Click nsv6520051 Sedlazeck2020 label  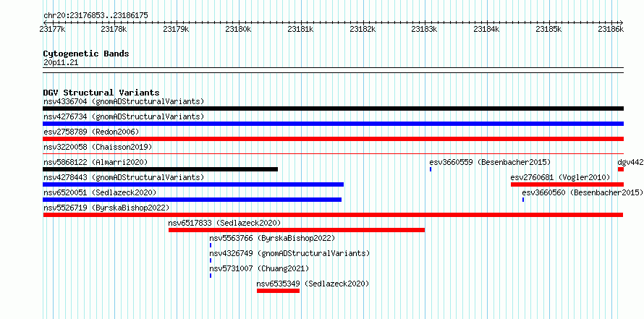(x=100, y=192)
